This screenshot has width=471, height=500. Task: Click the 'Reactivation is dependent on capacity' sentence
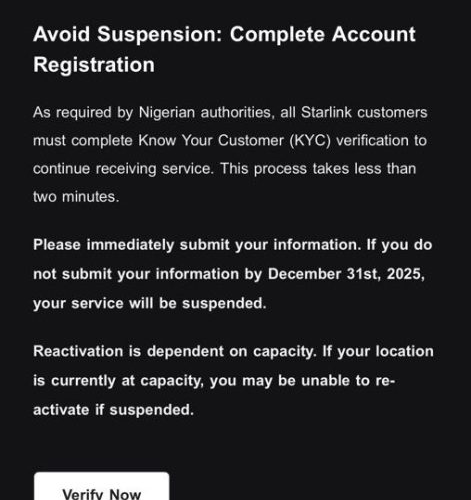pyautogui.click(x=174, y=351)
